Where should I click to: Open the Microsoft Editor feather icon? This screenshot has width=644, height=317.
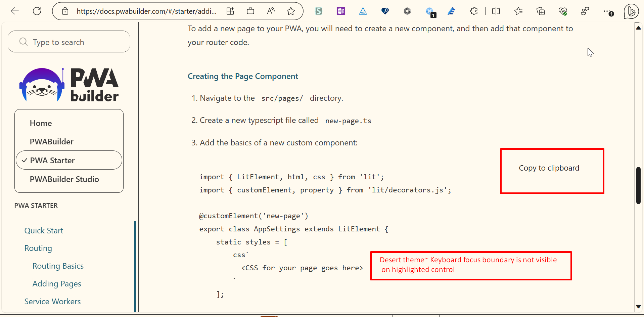click(x=451, y=11)
